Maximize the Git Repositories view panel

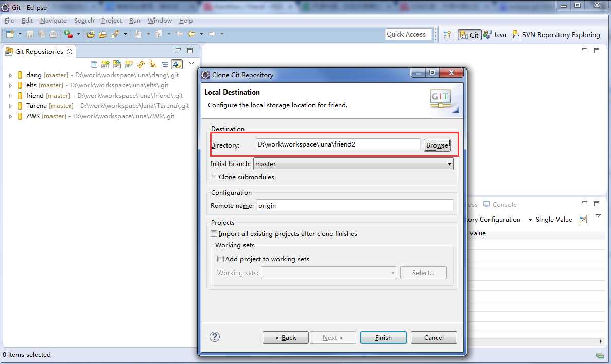[190, 50]
